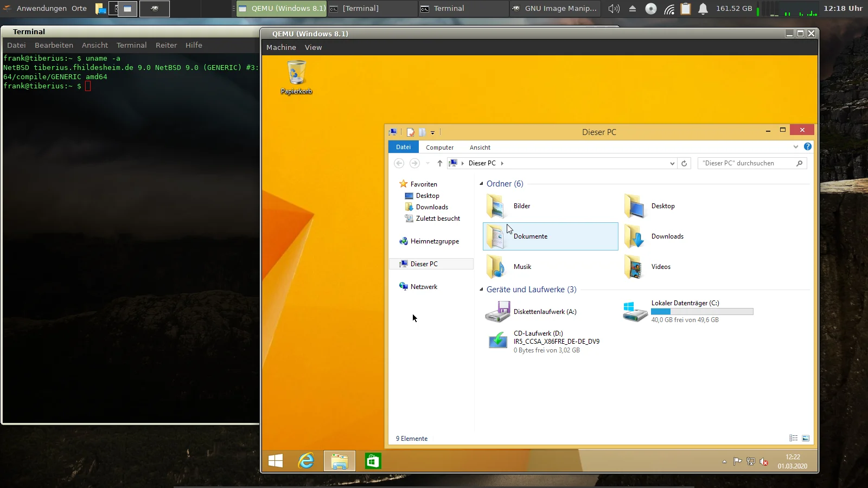
Task: Open address bar history dropdown
Action: pyautogui.click(x=672, y=163)
